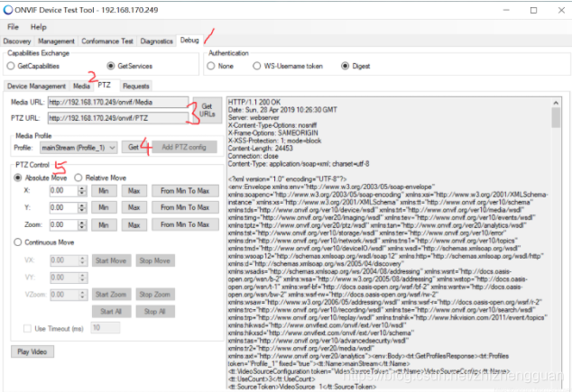
Task: Adjust the X value spinner arrows
Action: [x=82, y=190]
